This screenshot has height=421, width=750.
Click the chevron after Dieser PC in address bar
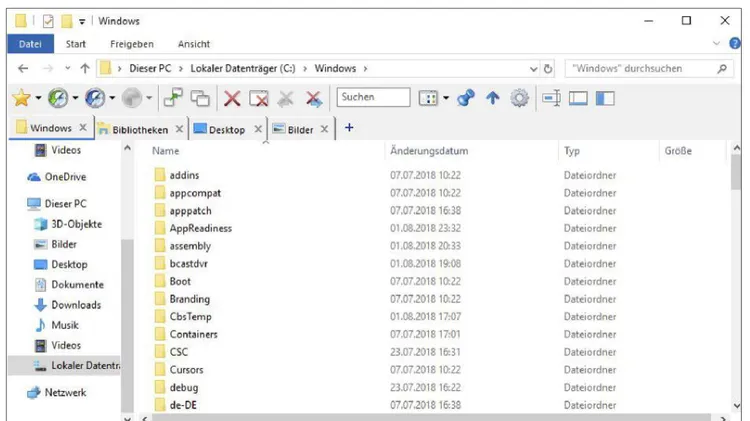coord(181,69)
